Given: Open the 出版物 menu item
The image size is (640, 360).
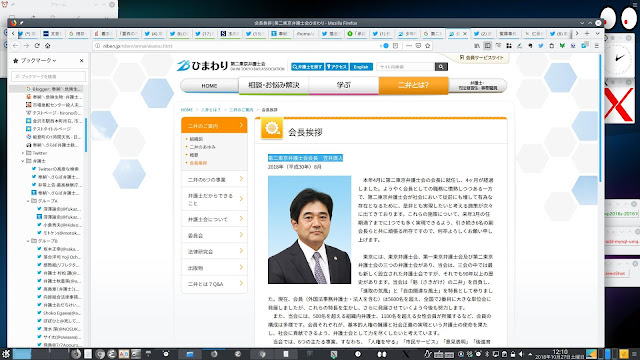Looking at the screenshot, I should 214,268.
